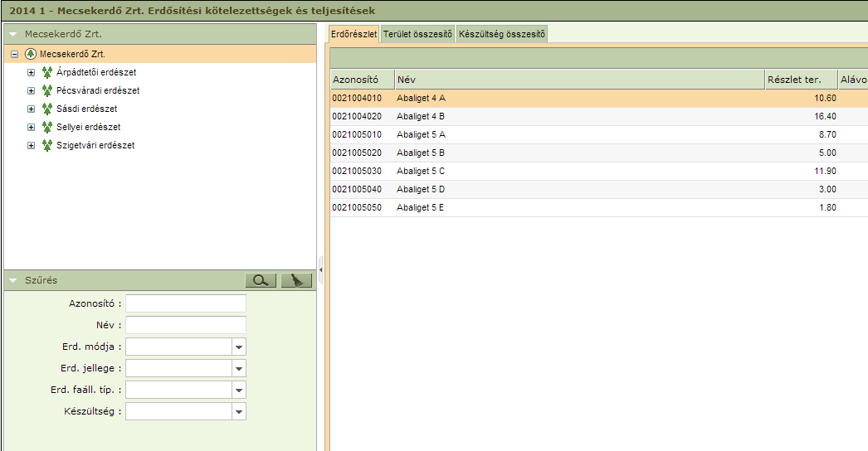Sort by the Részlet ter. column header
The width and height of the screenshot is (868, 451).
click(x=801, y=79)
